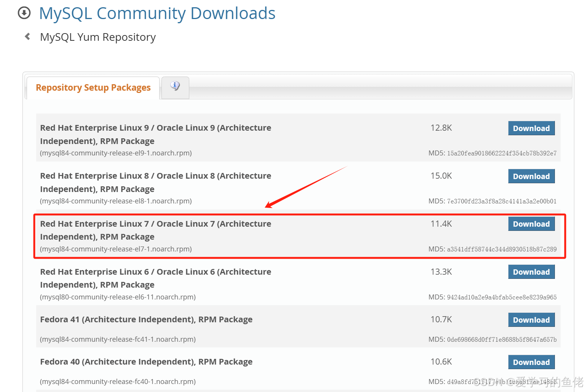Click the Red Hat Enterprise Linux 9 package title

point(155,134)
